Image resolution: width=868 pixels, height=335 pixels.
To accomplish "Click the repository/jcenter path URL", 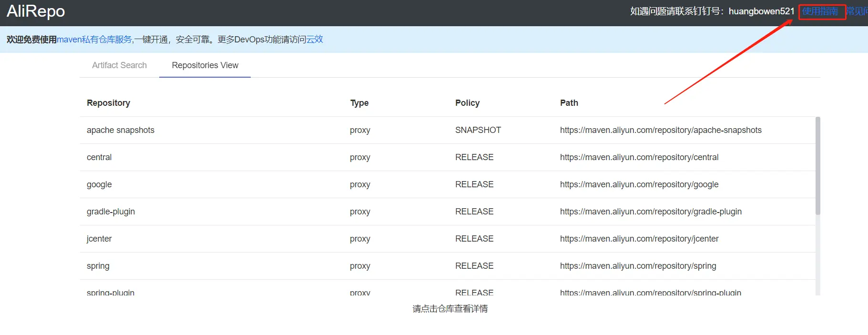I will [639, 239].
